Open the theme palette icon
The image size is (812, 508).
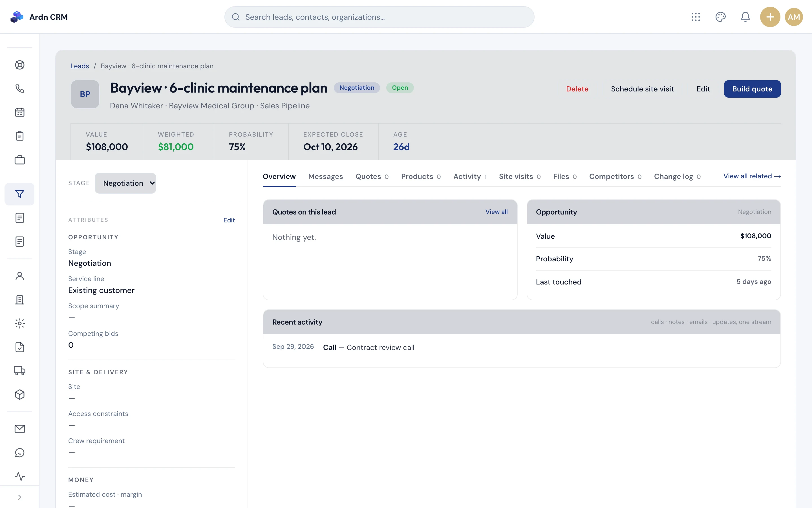[720, 17]
